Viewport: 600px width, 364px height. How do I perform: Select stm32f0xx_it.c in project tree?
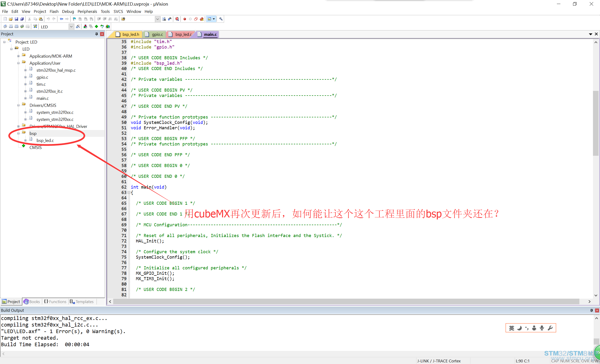click(49, 91)
